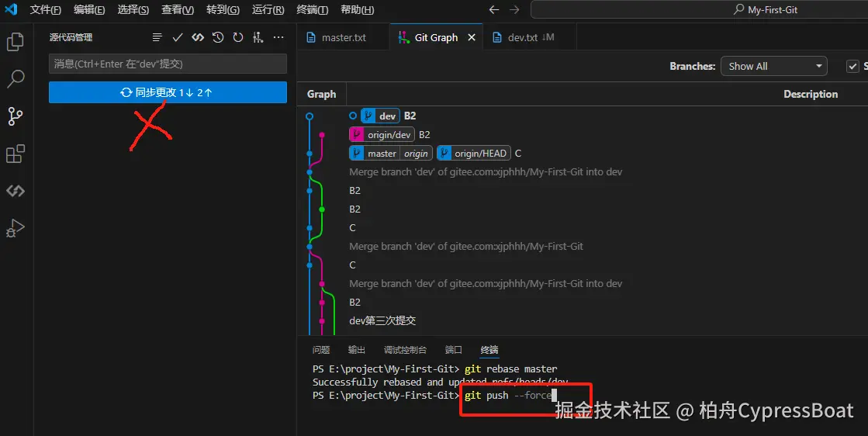Open the remote code icon in activity bar
The width and height of the screenshot is (868, 436).
(16, 191)
